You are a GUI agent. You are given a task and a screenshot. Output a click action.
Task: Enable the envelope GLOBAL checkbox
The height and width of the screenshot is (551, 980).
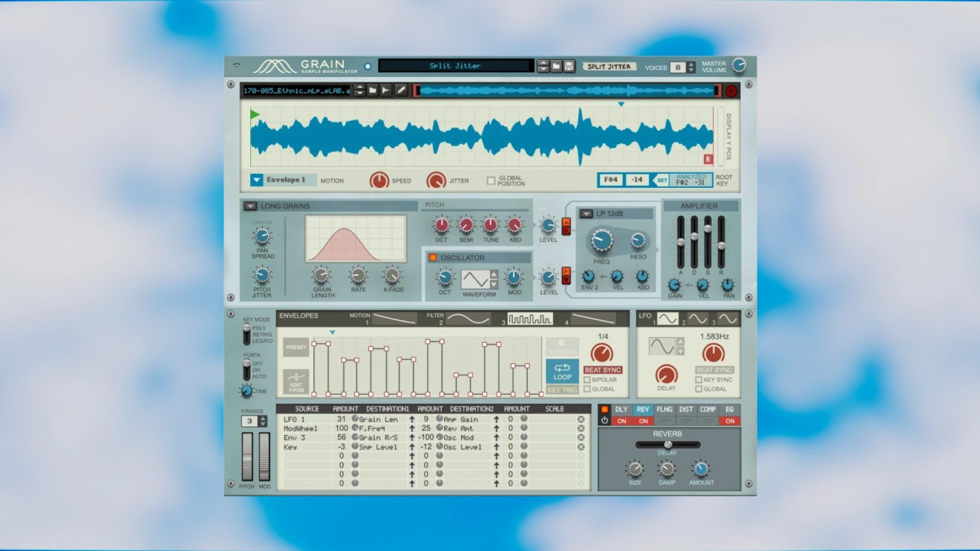click(587, 389)
